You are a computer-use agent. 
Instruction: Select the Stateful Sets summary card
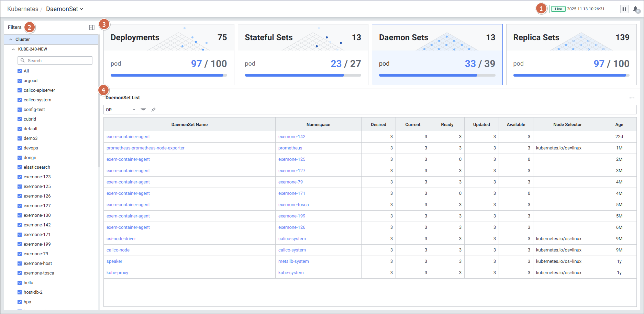pyautogui.click(x=303, y=54)
